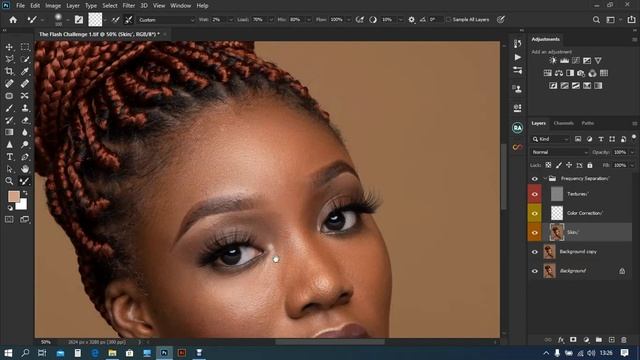This screenshot has height=360, width=640.
Task: Select the Move tool
Action: coord(9,47)
